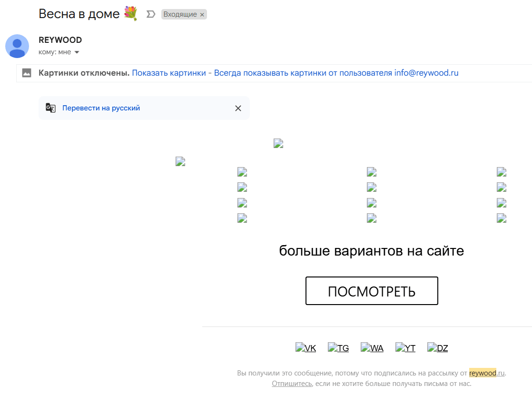Remove the Входящие label with its x

[202, 15]
